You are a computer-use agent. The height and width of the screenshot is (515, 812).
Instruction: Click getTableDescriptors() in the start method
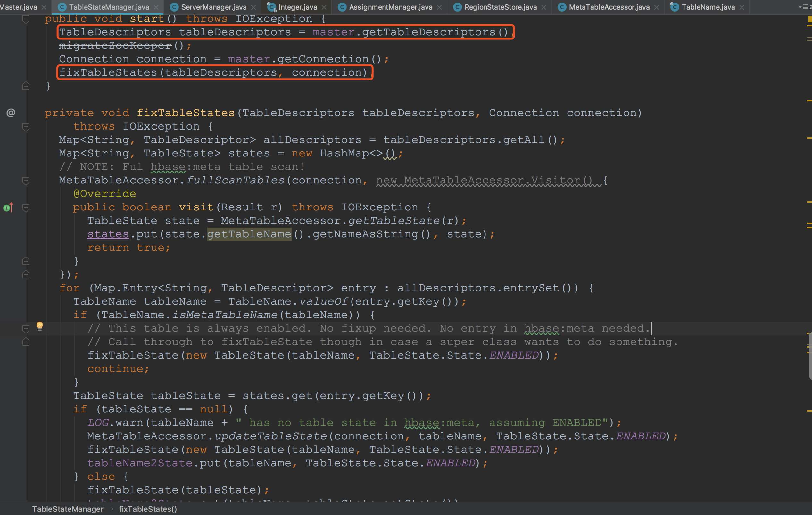435,32
